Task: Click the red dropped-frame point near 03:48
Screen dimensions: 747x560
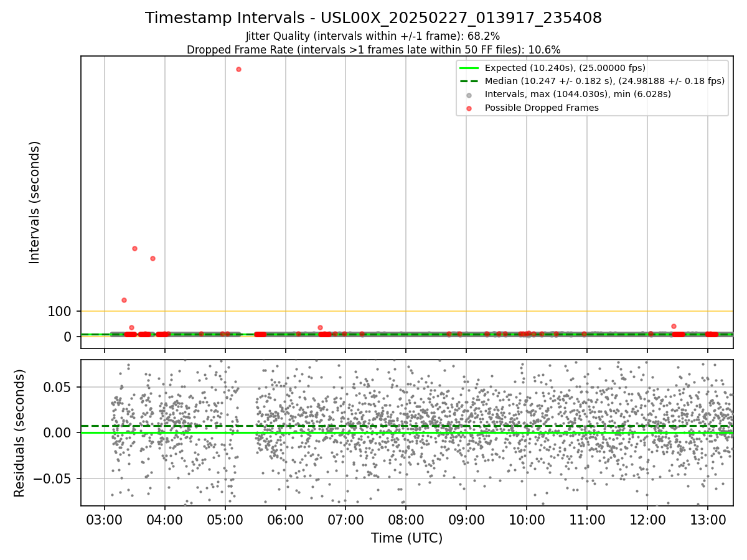Action: coord(153,258)
